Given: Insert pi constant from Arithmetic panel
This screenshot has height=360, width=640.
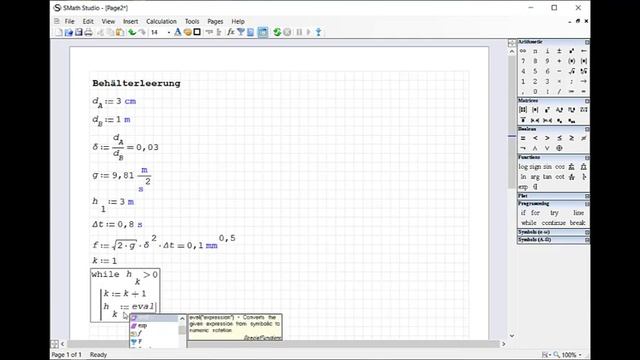Looking at the screenshot, I should (535, 51).
